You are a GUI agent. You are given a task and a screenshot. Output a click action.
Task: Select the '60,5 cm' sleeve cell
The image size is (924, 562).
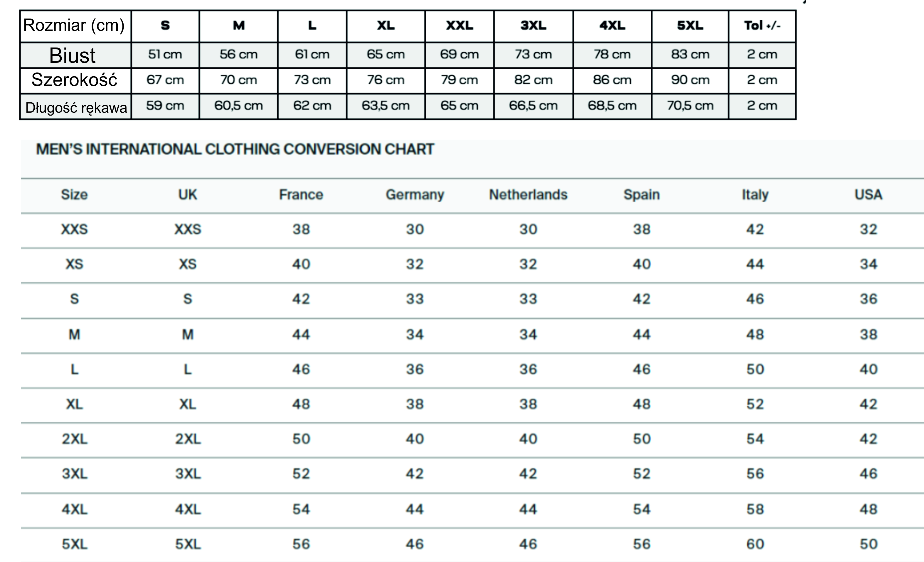pos(238,106)
